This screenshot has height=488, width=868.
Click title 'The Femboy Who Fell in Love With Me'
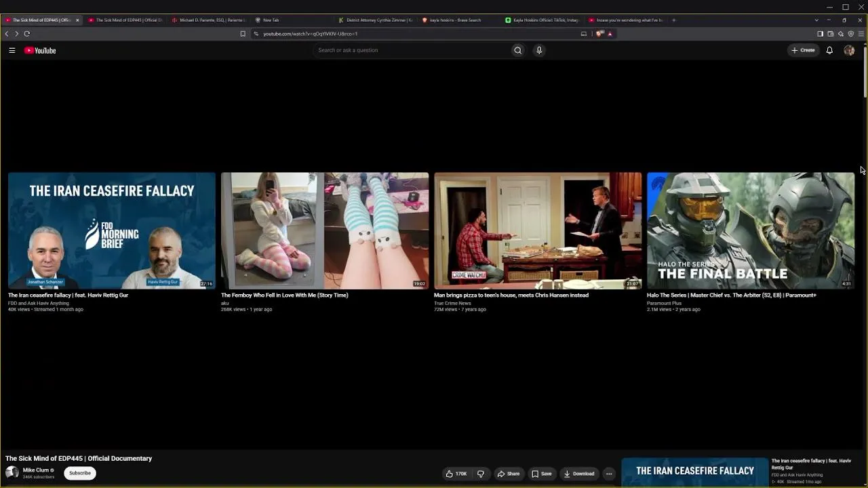[285, 296]
